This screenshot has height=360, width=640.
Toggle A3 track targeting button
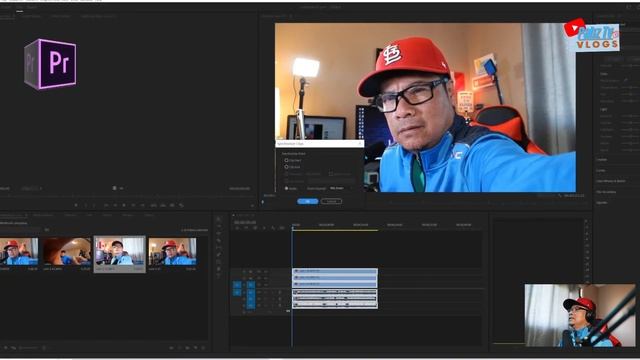250,305
